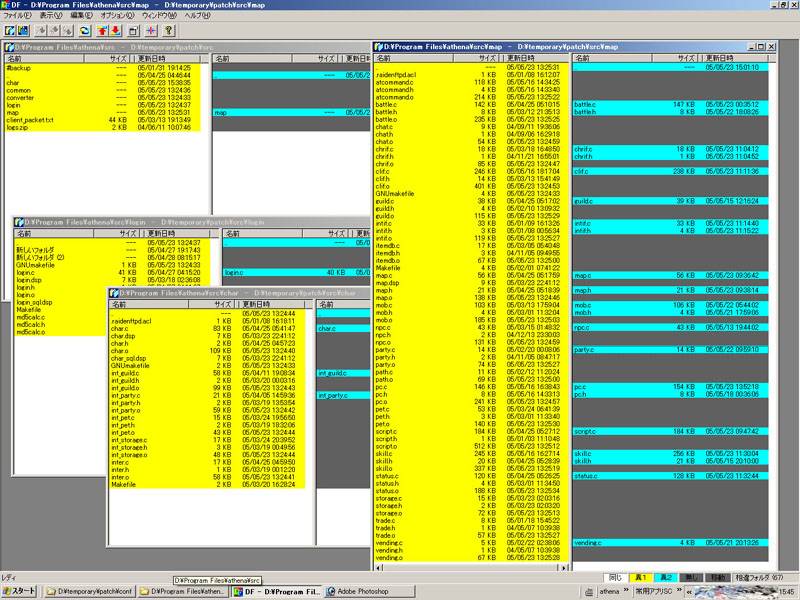
Task: Click the printer icon in the system tray
Action: [x=589, y=592]
